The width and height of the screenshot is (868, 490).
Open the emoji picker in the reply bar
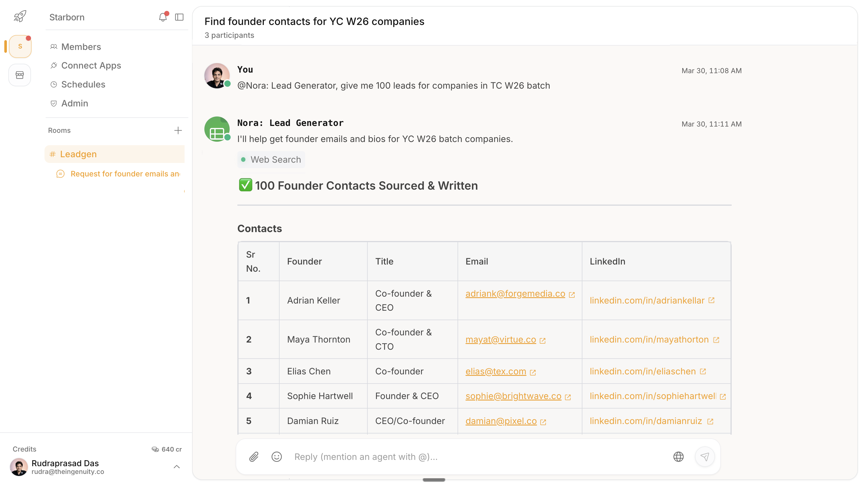pos(276,457)
